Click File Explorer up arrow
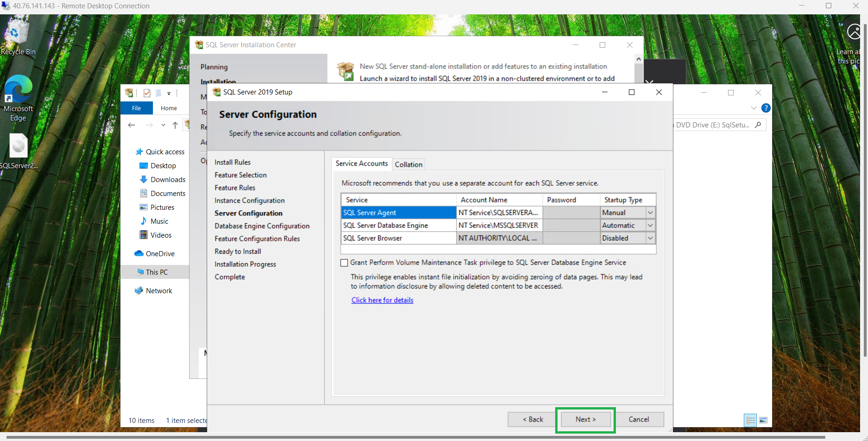Screen dimensions: 868x441 coord(175,125)
